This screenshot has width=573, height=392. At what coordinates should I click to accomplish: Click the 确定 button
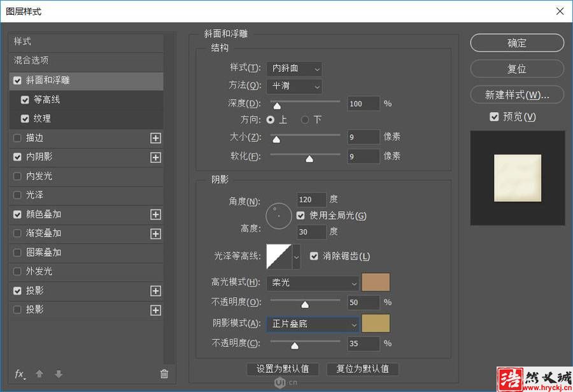[x=517, y=43]
